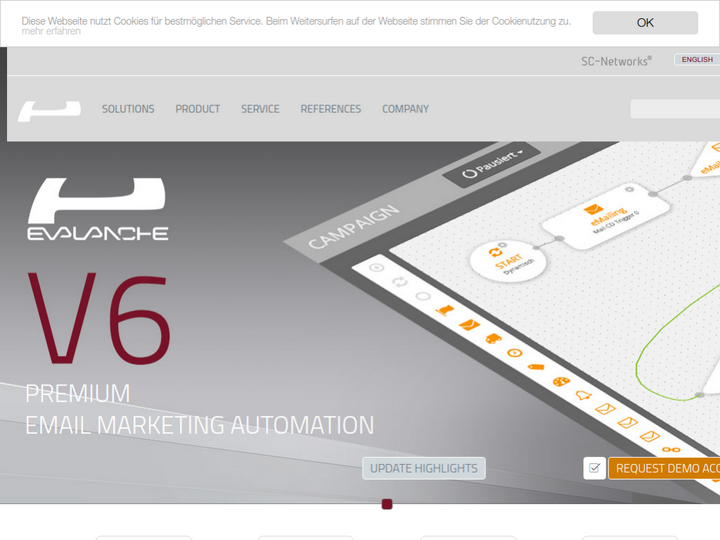Viewport: 720px width, 540px height.
Task: Click the orange flag icon in campaign toolbar
Action: click(x=445, y=311)
